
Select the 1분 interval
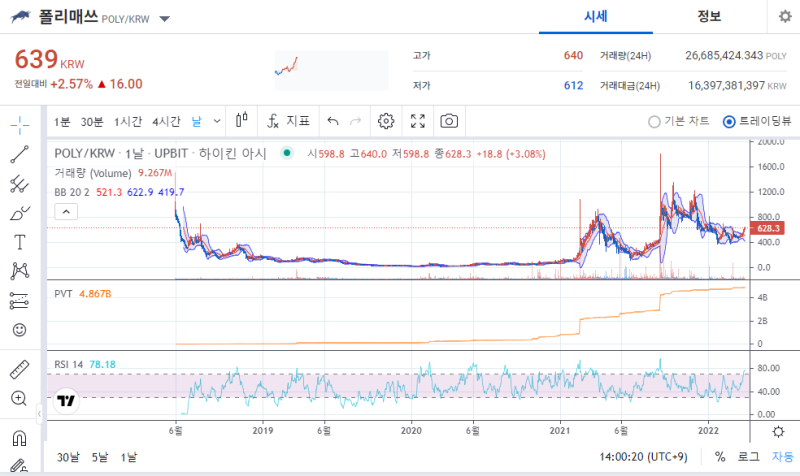tap(62, 121)
